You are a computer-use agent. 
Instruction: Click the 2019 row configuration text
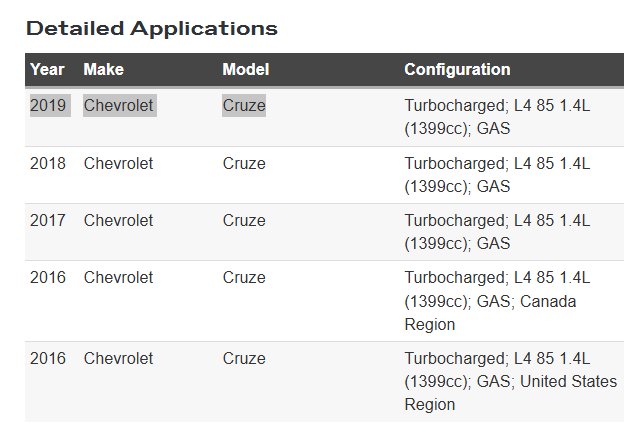pos(497,116)
